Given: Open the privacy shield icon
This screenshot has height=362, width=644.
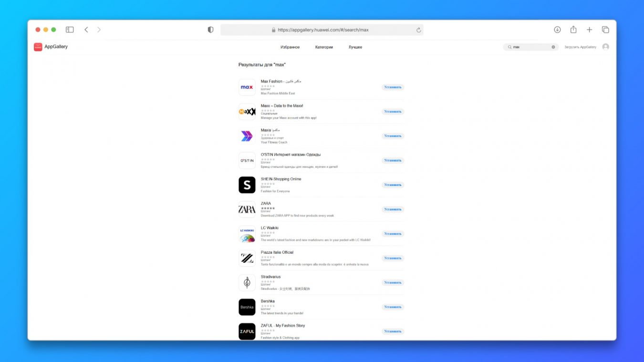Looking at the screenshot, I should pyautogui.click(x=210, y=30).
